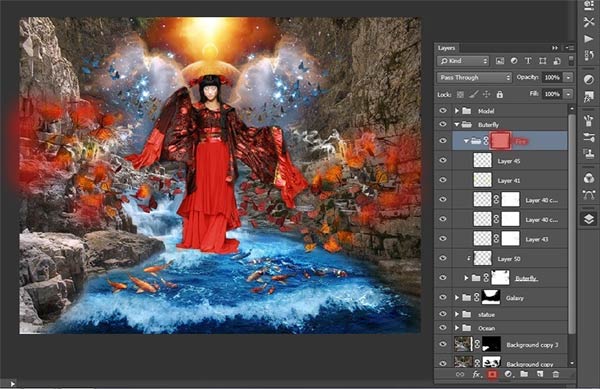Click the Add layer mask button
The height and width of the screenshot is (389, 600).
click(x=492, y=374)
